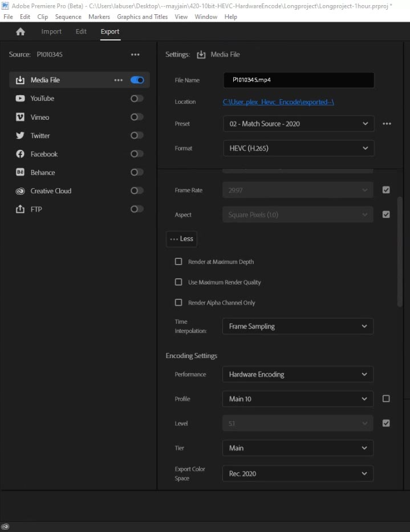The width and height of the screenshot is (410, 532).
Task: Open the Frame Rate 29.97 dropdown
Action: pyautogui.click(x=298, y=190)
